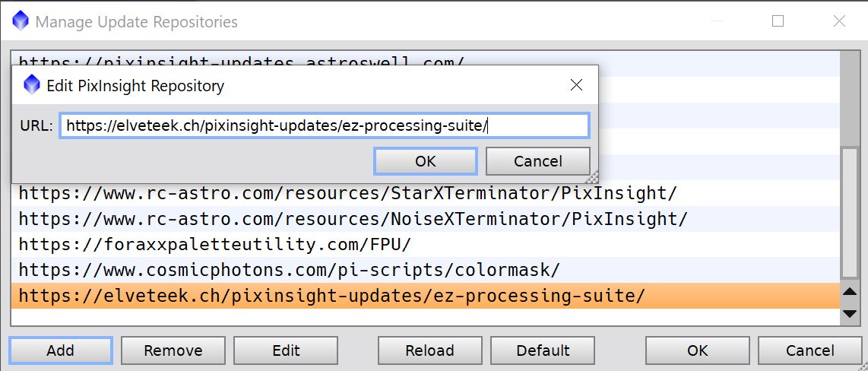
Task: Select the foraxxpaletteutility FPU repository
Action: coord(214,245)
